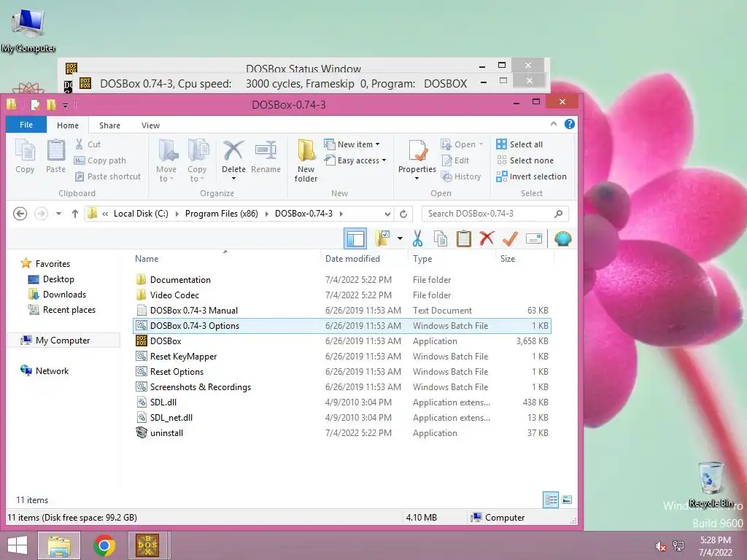Select Network in the navigation pane
The width and height of the screenshot is (747, 560).
52,371
